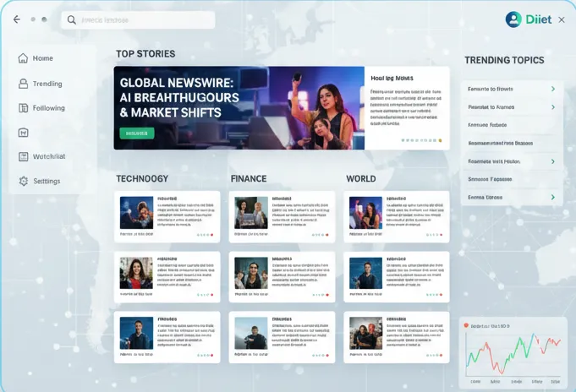
Task: Open the Following sidebar icon
Action: click(x=23, y=108)
